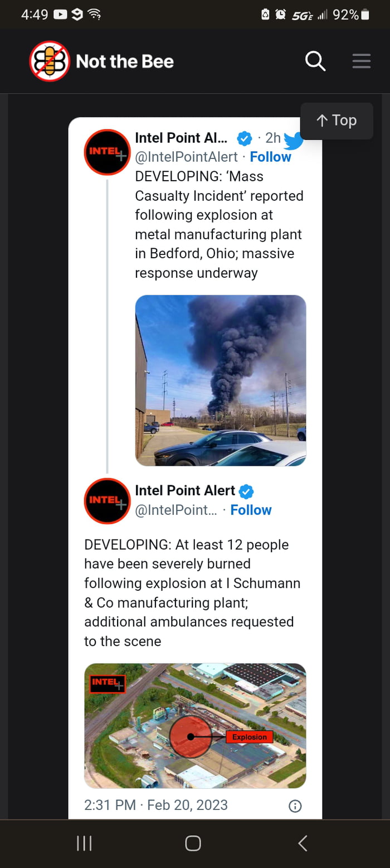Follow Intel Point Alert on the first tweet
This screenshot has width=390, height=868.
(x=271, y=157)
